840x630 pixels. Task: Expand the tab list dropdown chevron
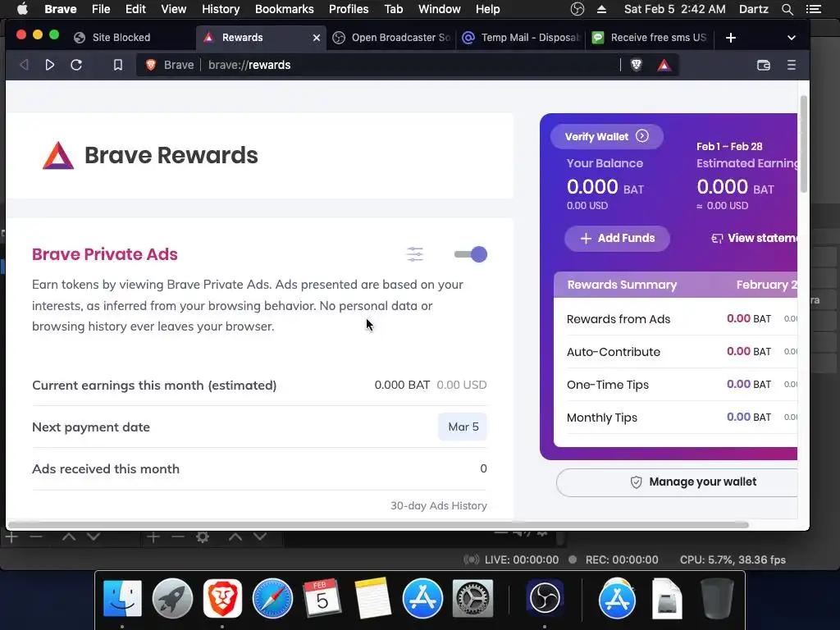[x=792, y=38]
